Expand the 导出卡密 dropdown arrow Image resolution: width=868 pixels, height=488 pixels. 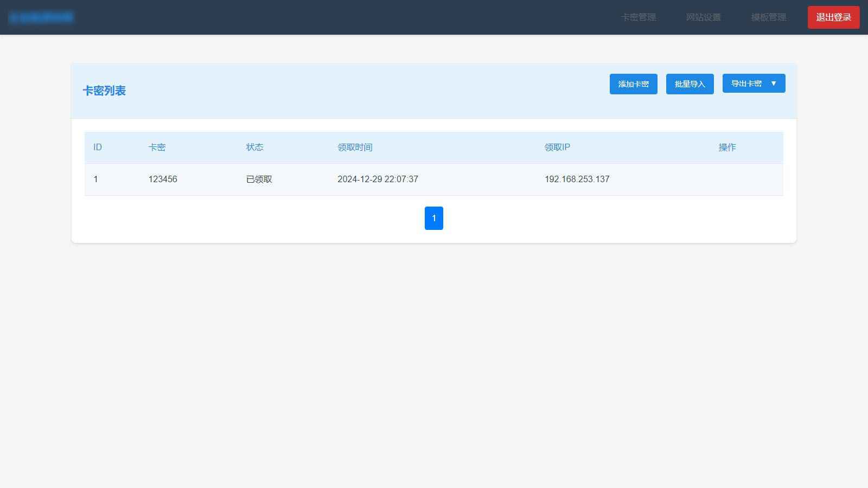(x=774, y=84)
